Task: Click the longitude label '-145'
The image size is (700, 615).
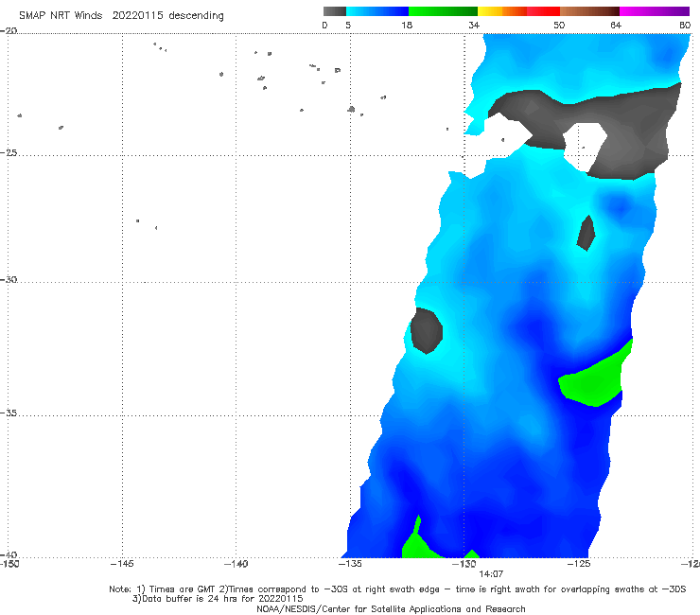Action: coord(122,564)
